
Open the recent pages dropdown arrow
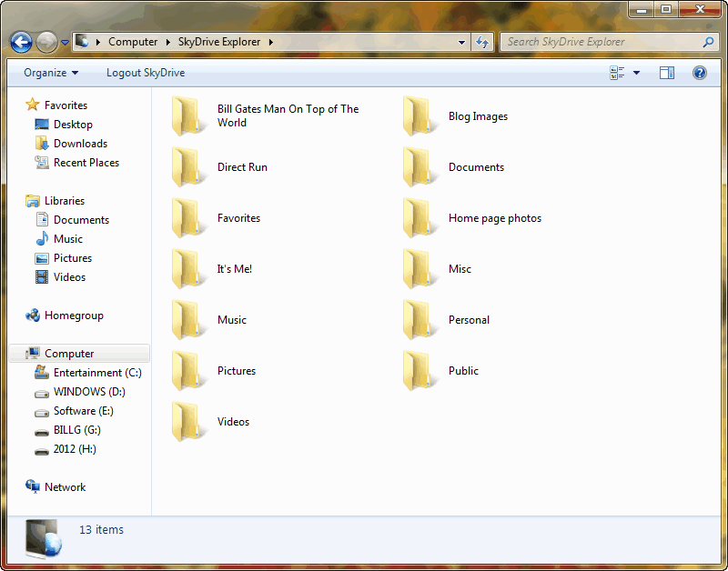pyautogui.click(x=65, y=42)
